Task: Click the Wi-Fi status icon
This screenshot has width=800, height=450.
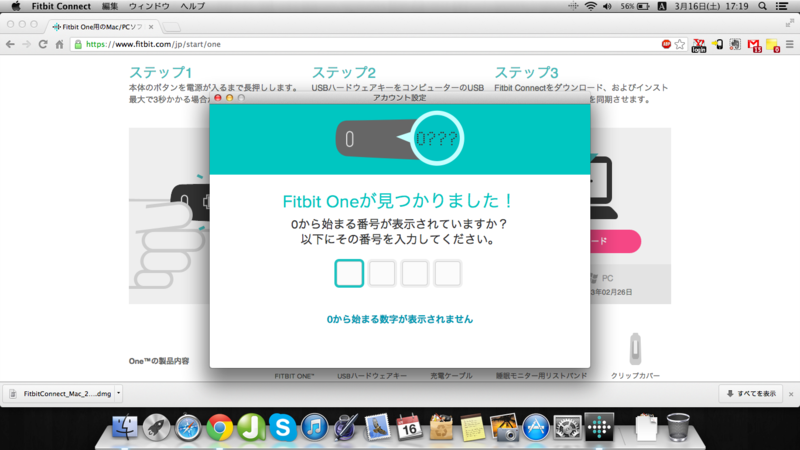Action: click(x=590, y=6)
